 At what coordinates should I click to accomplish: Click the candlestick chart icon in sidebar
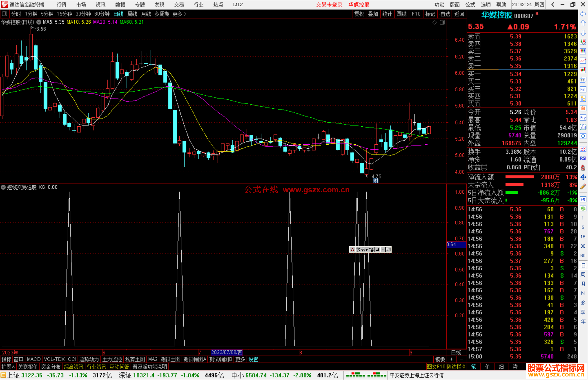(x=583, y=70)
